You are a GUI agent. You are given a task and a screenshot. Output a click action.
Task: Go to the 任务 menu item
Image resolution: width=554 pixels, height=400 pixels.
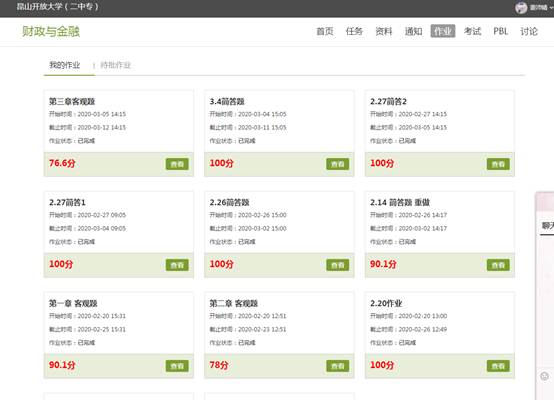click(x=354, y=31)
